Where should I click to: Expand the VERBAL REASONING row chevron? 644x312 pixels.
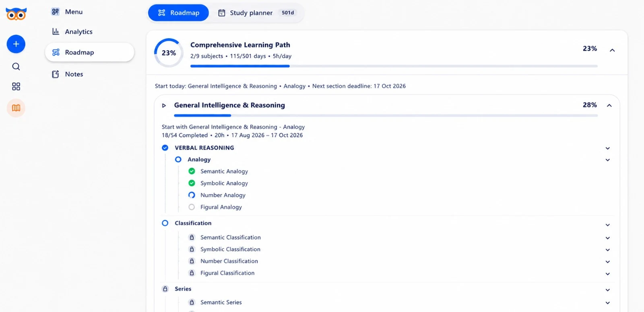pos(608,148)
